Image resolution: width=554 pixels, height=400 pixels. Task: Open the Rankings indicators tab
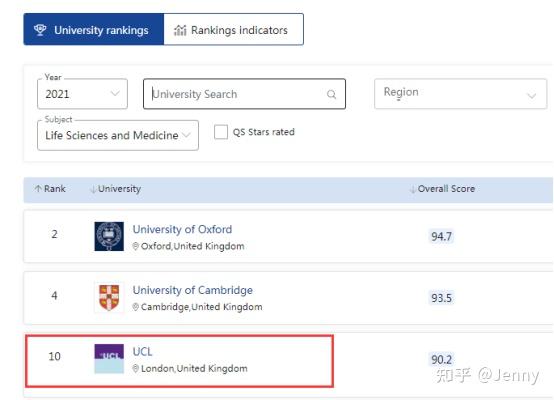click(234, 29)
